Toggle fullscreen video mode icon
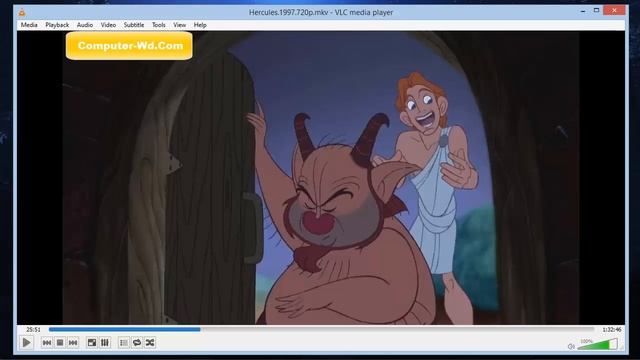The height and width of the screenshot is (360, 640). pyautogui.click(x=92, y=342)
